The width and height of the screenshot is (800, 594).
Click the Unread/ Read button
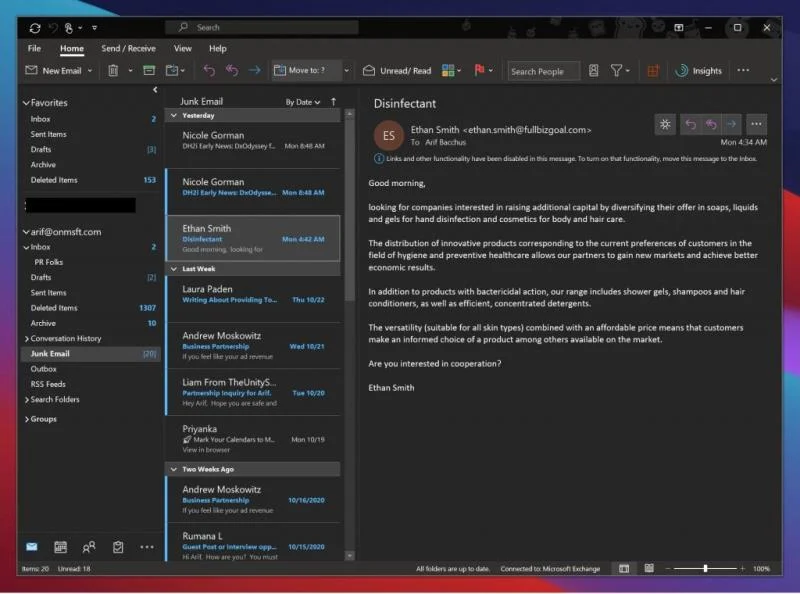click(x=397, y=70)
